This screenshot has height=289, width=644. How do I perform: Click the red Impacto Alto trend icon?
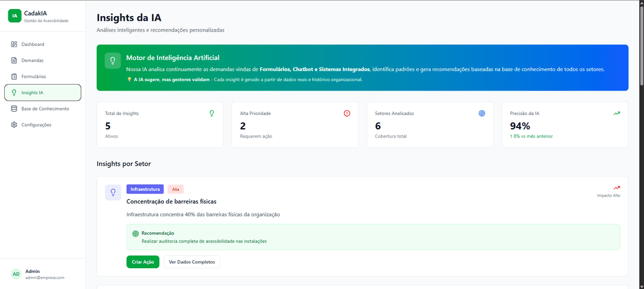(x=617, y=188)
